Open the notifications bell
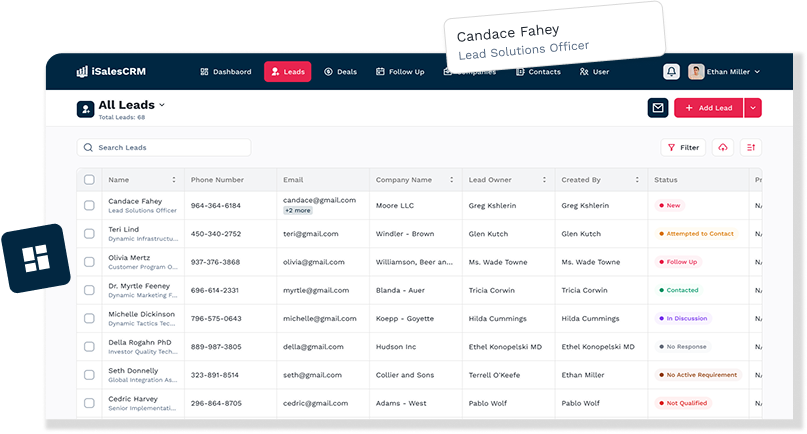Image resolution: width=807 pixels, height=434 pixels. (671, 72)
